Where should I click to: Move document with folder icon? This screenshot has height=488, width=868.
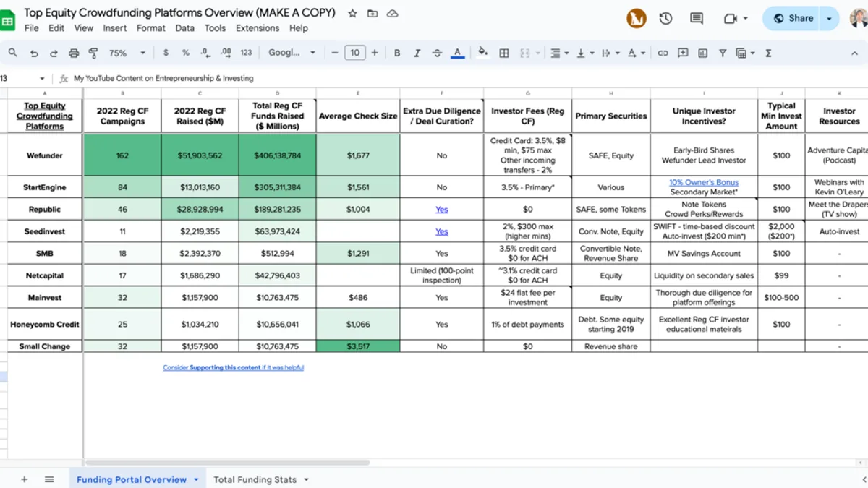pos(373,13)
